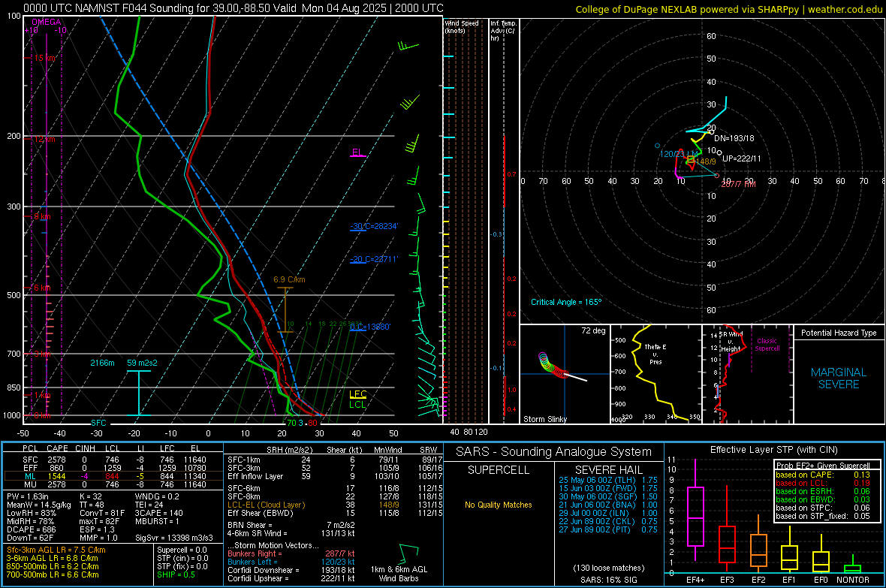
Task: Click the Potential Hazard Type header
Action: pos(839,333)
